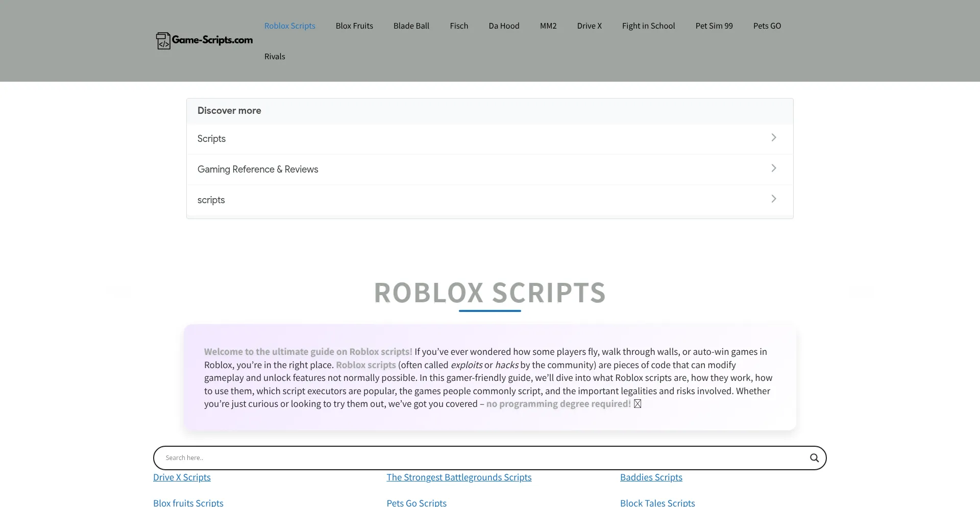Viewport: 980px width, 507px height.
Task: Click the Game-Scripts.com logo
Action: click(204, 40)
